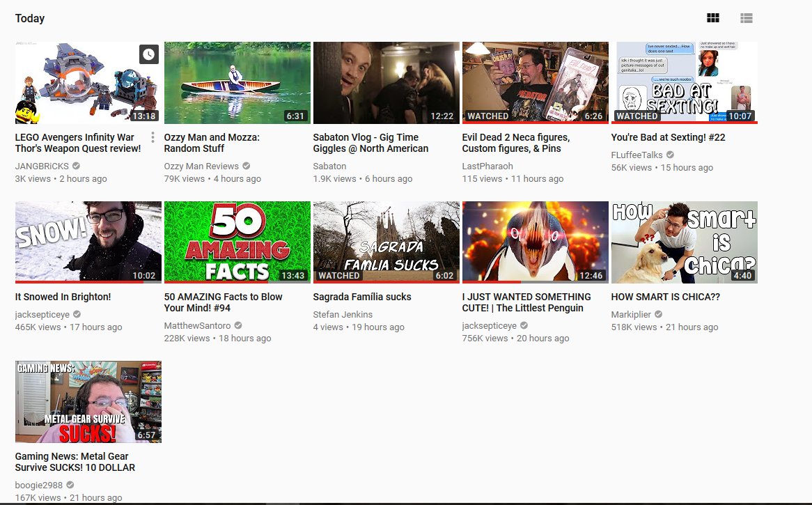812x505 pixels.
Task: Click Ozzy Man Reviews verified checkmark
Action: 247,166
